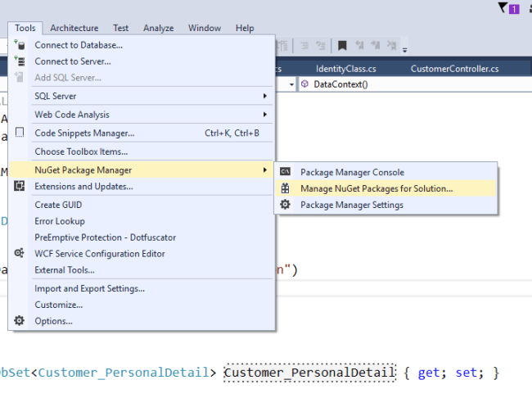This screenshot has height=407, width=532.
Task: Click the Package Manager Console icon
Action: coord(285,172)
